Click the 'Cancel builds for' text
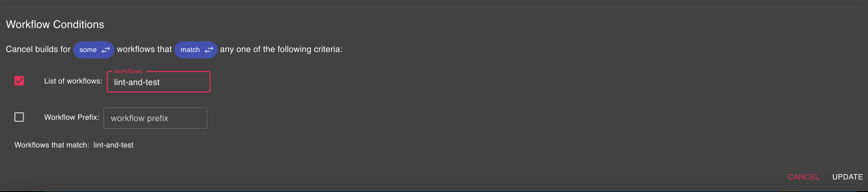 pyautogui.click(x=38, y=49)
